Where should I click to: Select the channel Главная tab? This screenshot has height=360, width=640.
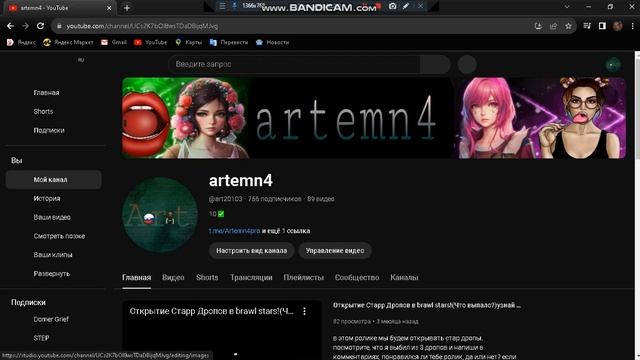[136, 278]
